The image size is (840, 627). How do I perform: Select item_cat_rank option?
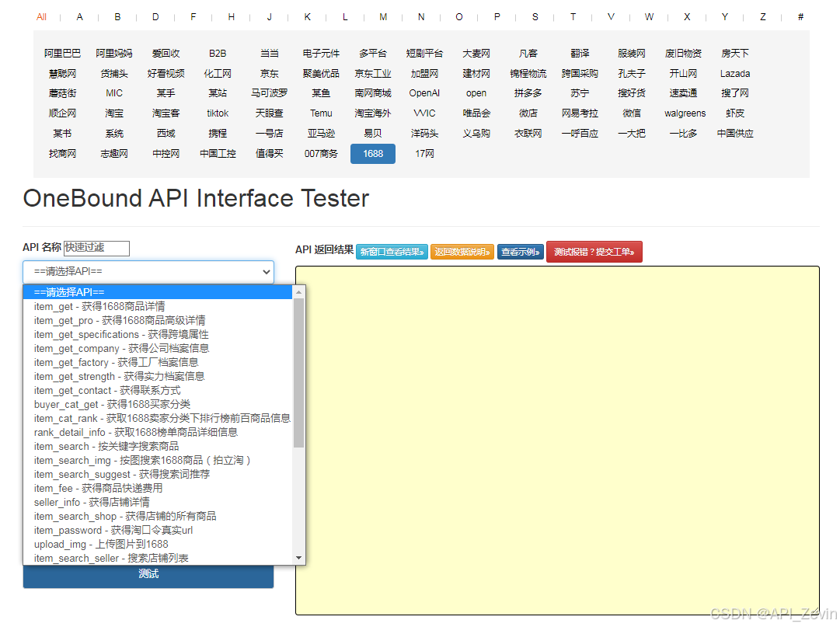coord(158,418)
